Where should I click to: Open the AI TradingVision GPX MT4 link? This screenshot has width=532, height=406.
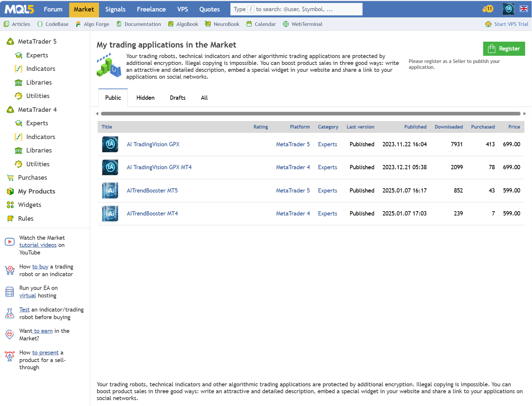[x=159, y=167]
